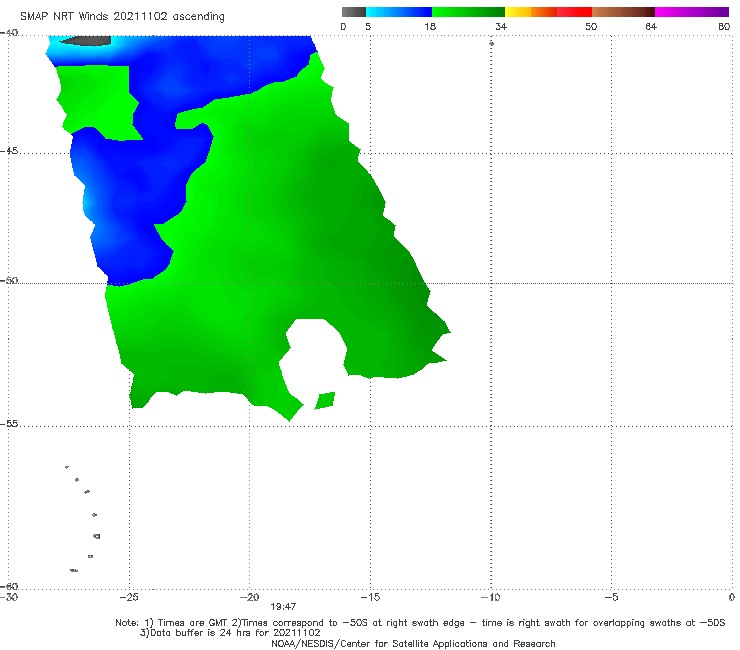Image resolution: width=740 pixels, height=650 pixels.
Task: Click the color bar label '64'
Action: [x=651, y=26]
